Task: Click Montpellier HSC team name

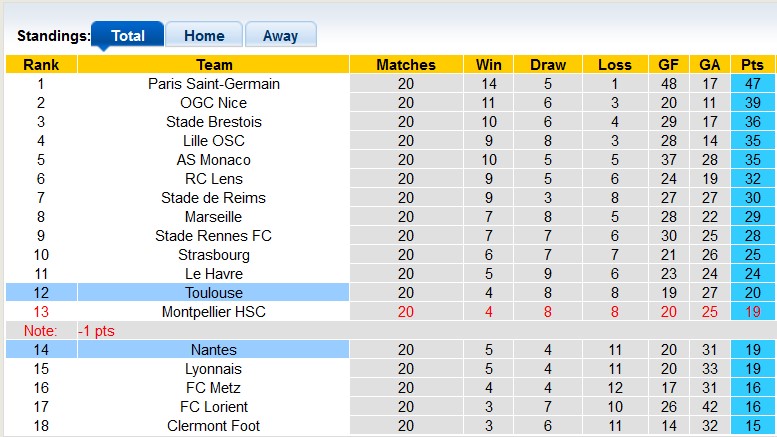Action: click(214, 312)
